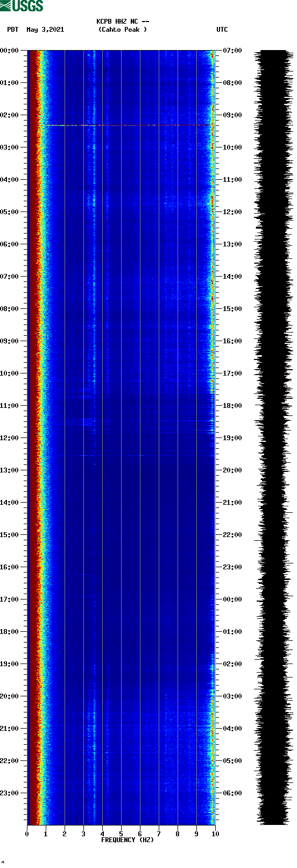Click the 04:00 UTC time label
297x868 pixels.
pyautogui.click(x=232, y=729)
